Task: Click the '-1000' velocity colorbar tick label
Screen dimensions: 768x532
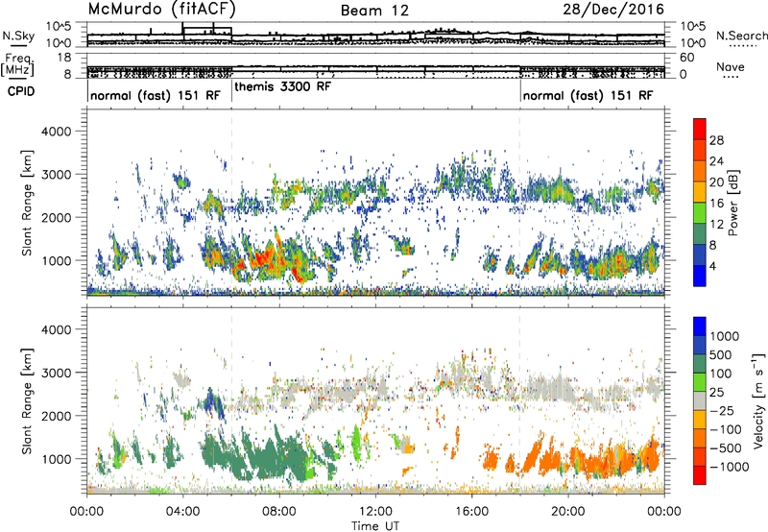Action: [729, 467]
